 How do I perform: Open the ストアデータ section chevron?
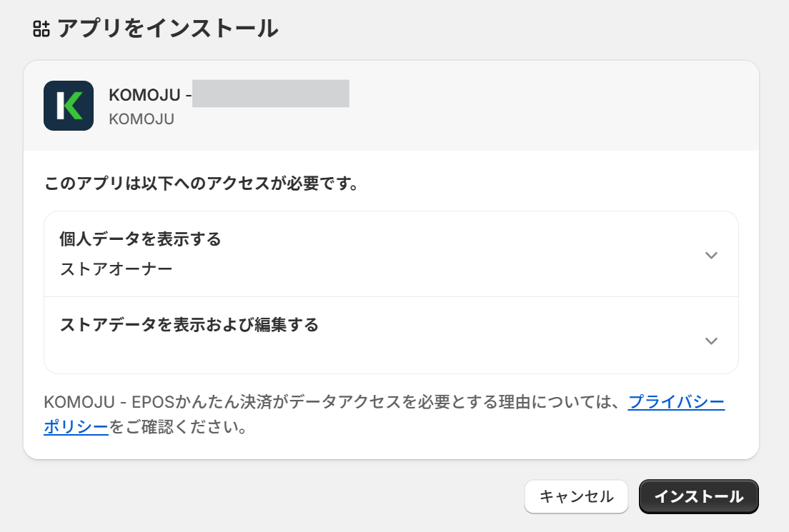click(711, 341)
